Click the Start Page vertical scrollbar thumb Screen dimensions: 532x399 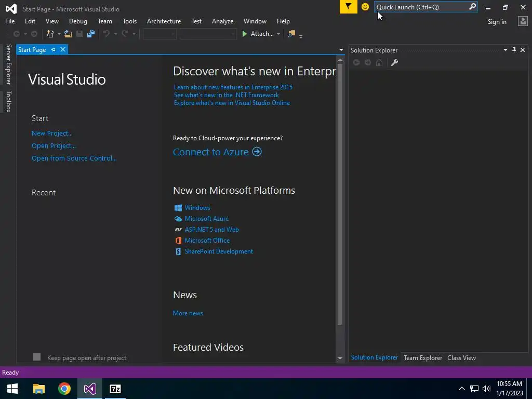(x=340, y=195)
